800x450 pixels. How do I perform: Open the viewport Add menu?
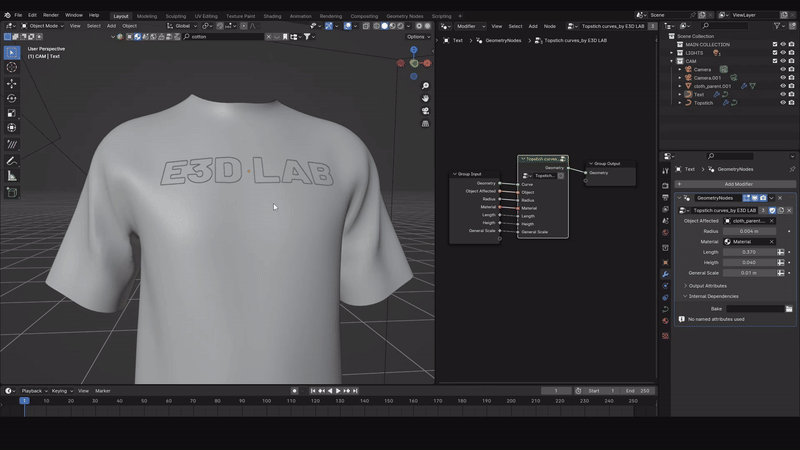[x=111, y=26]
